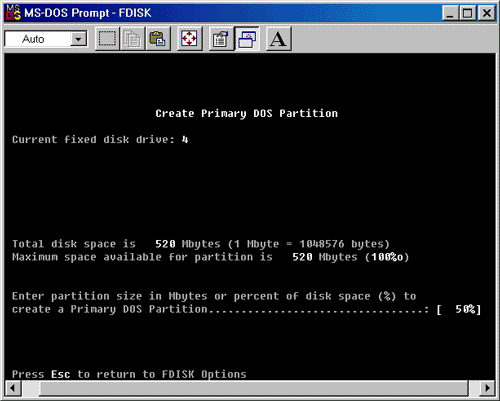
Task: Minimize the MS-DOS Prompt window
Action: [x=450, y=14]
